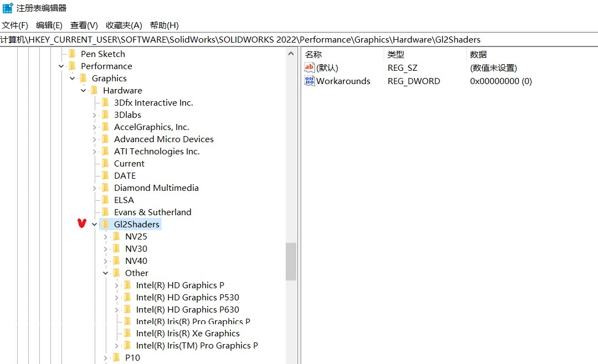Select the Diamond Multimedia key
The height and width of the screenshot is (364, 598).
(x=156, y=188)
